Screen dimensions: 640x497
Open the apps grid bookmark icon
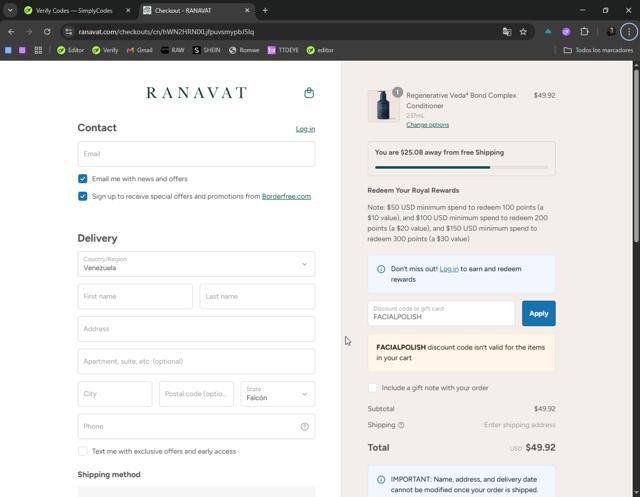click(38, 50)
